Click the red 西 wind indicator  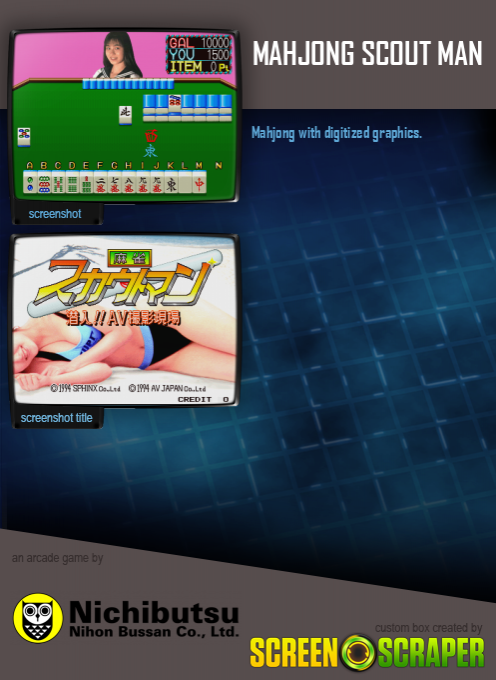coord(151,136)
